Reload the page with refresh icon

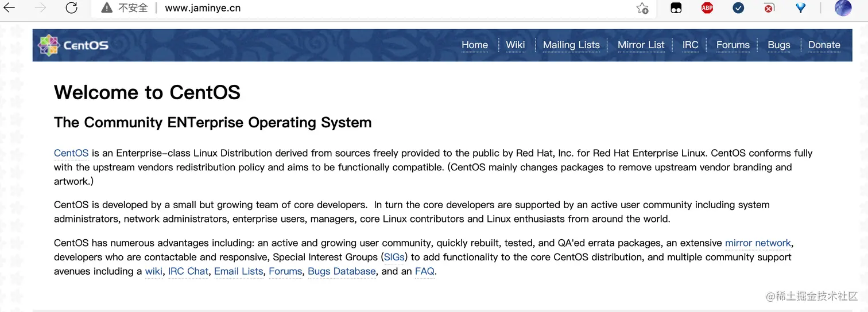pyautogui.click(x=71, y=8)
